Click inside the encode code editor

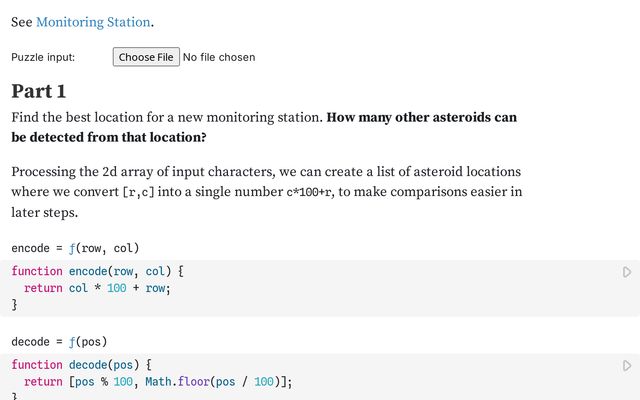[x=300, y=289]
